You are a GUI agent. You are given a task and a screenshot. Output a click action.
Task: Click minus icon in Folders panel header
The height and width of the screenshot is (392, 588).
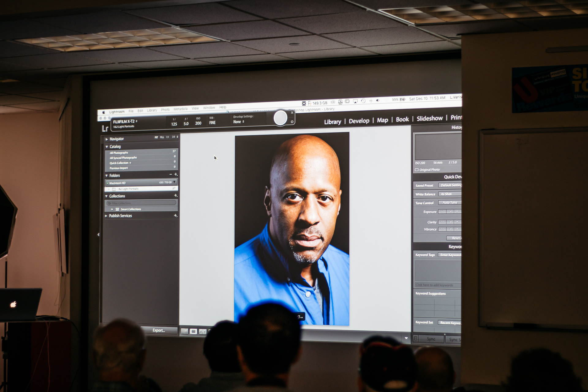point(171,175)
